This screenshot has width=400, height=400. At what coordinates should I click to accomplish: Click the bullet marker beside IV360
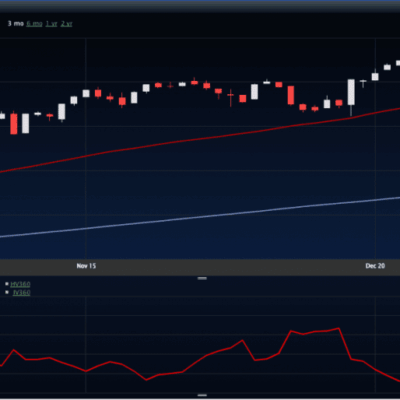[x=7, y=292]
